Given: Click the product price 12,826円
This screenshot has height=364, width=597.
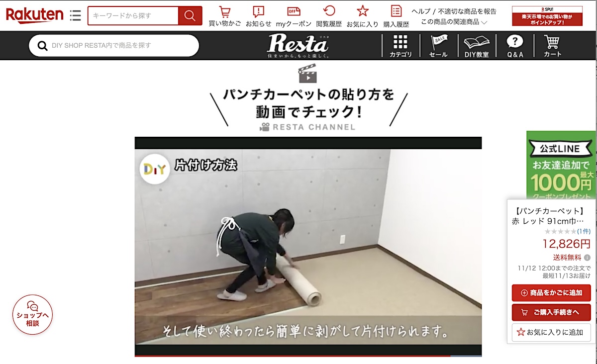Looking at the screenshot, I should point(566,244).
